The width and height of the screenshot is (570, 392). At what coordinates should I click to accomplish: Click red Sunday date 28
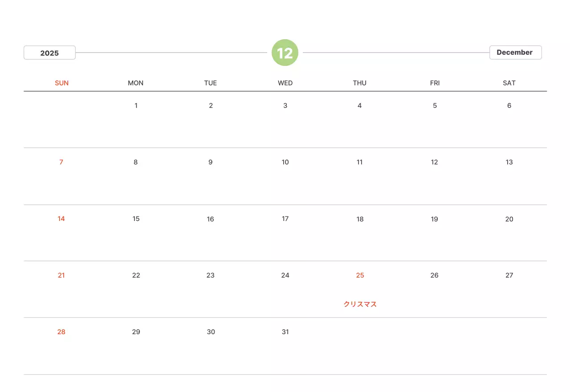[61, 332]
